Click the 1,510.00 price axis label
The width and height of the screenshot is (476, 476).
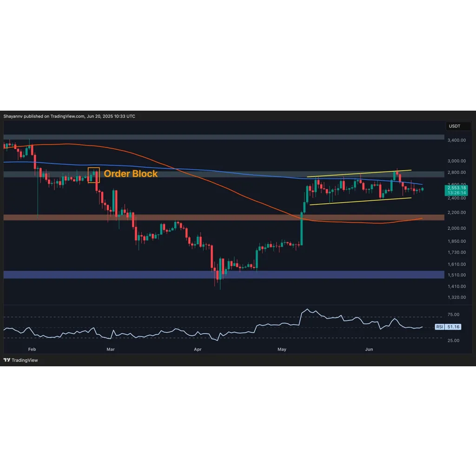pos(456,275)
